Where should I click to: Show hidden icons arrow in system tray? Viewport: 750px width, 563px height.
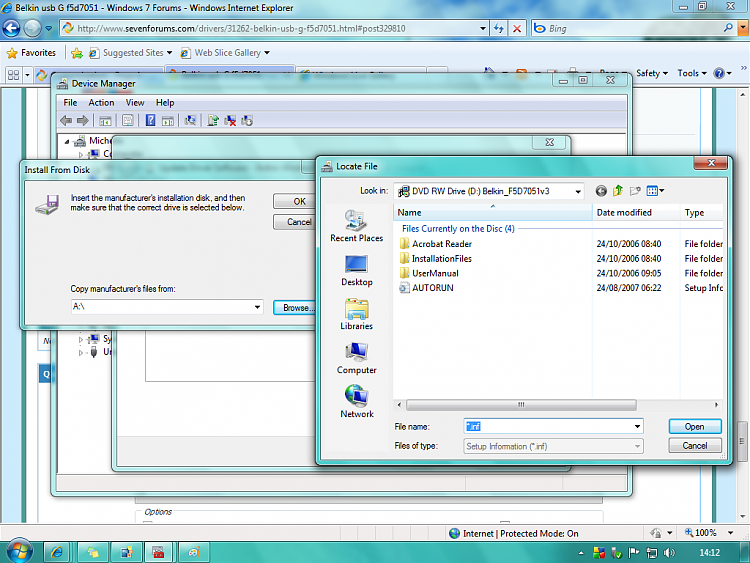click(581, 553)
